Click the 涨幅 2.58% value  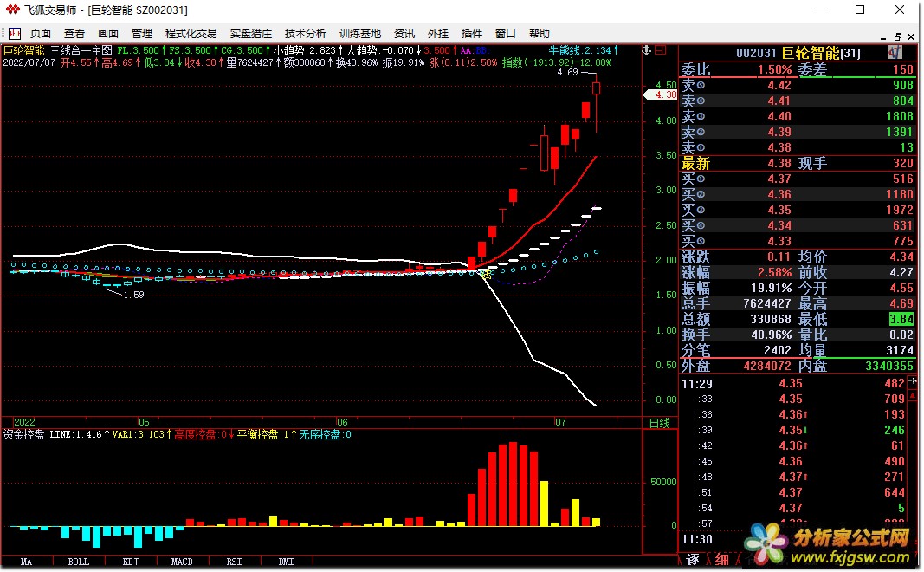(x=774, y=272)
